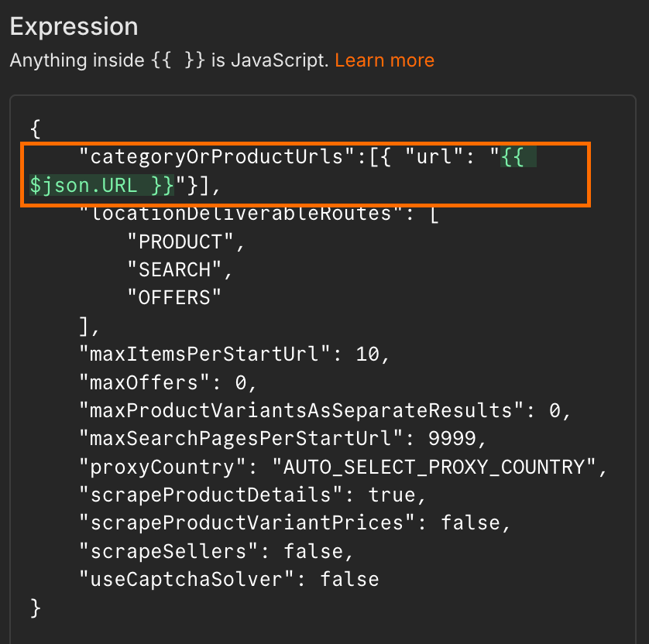
Task: Click the "scrapeProductVariantPrices": false line
Action: pos(295,523)
